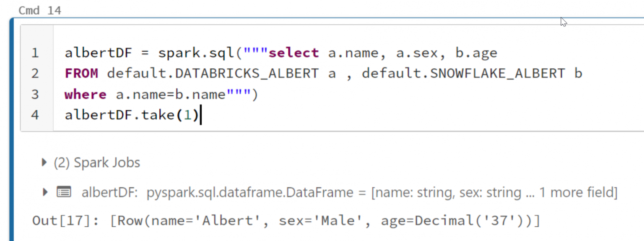Place cursor on the "select" keyword
The height and width of the screenshot is (241, 644).
pyautogui.click(x=293, y=53)
